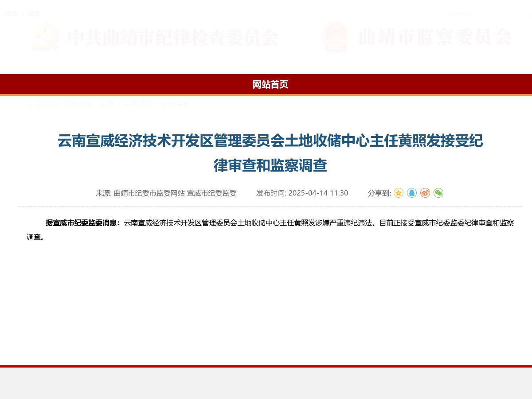Switch site language to 繁体
Screen dimensions: 532x399
34,14
